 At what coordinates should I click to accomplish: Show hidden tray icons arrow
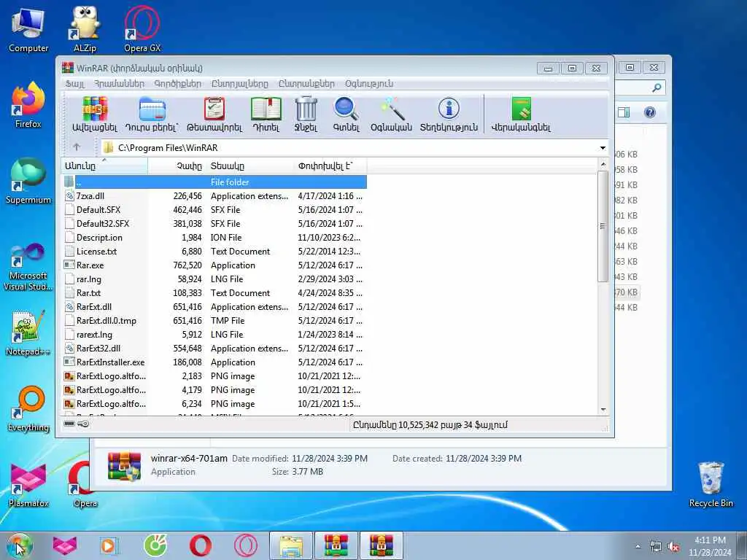click(638, 547)
